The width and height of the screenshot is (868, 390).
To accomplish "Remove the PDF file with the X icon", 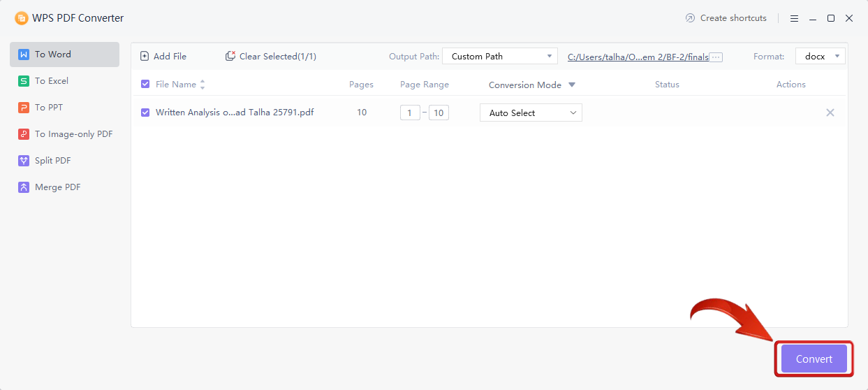I will [x=830, y=113].
